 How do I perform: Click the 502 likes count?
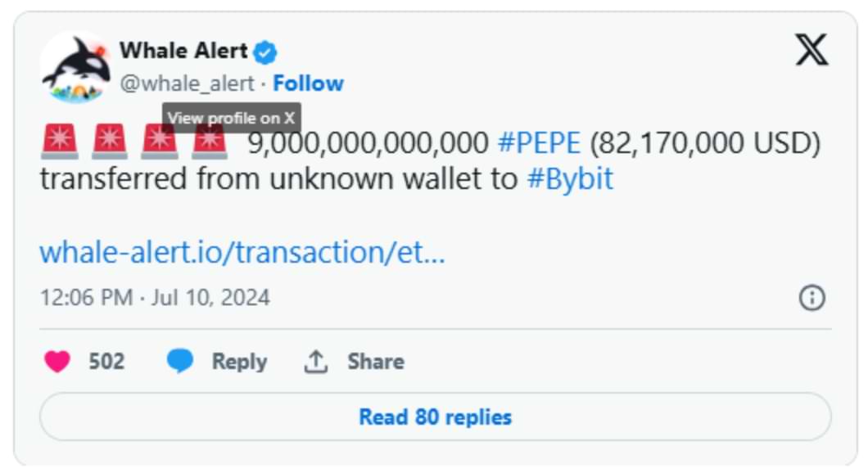106,362
